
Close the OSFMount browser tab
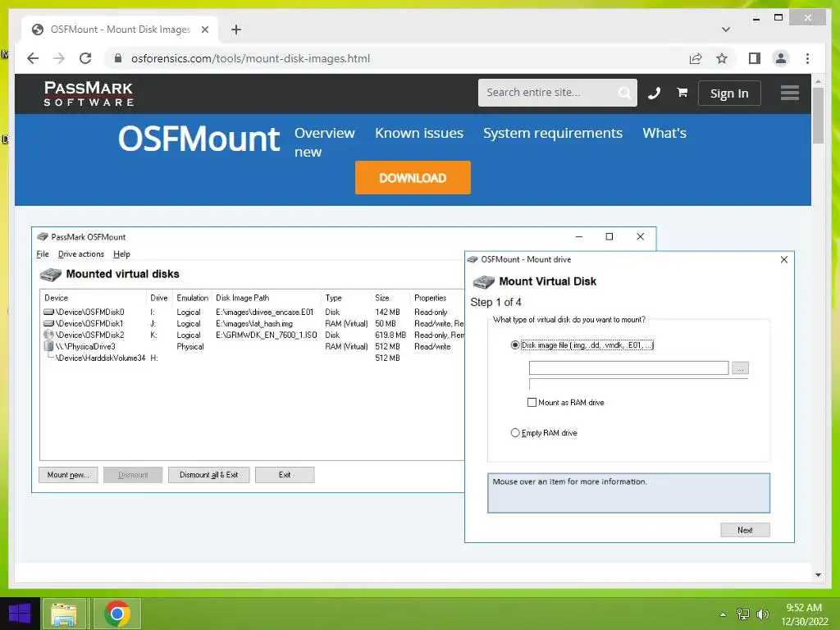[x=204, y=30]
